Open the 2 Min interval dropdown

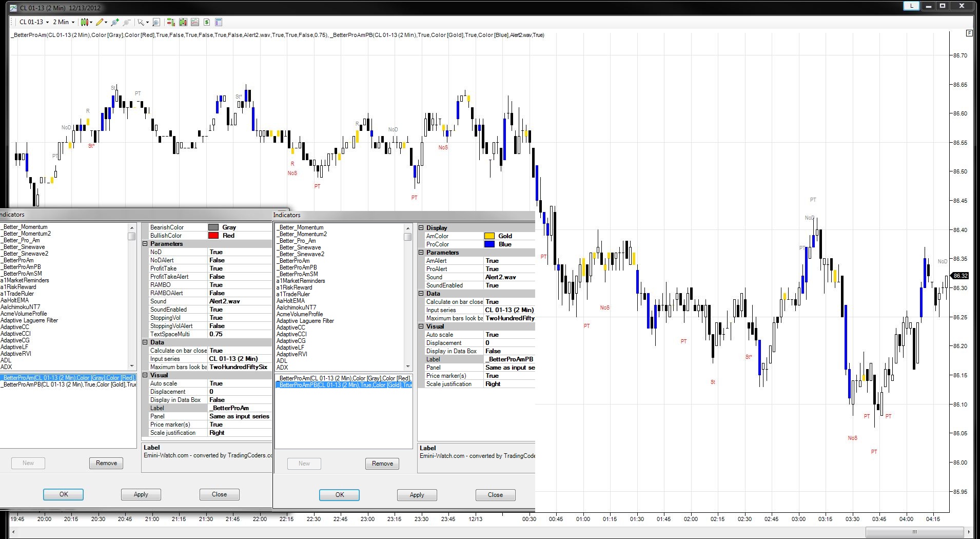tap(64, 22)
